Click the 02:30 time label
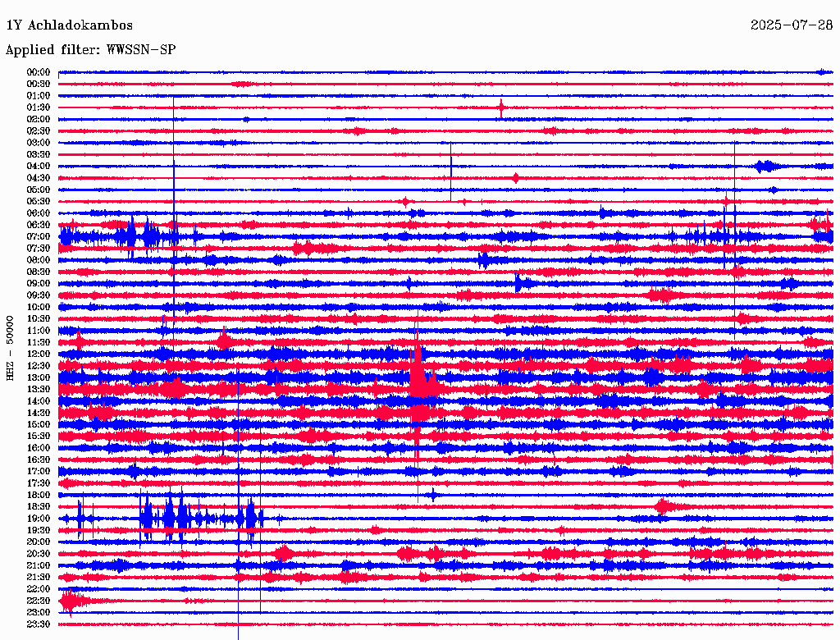Viewport: 840px width, 640px height. [x=39, y=130]
